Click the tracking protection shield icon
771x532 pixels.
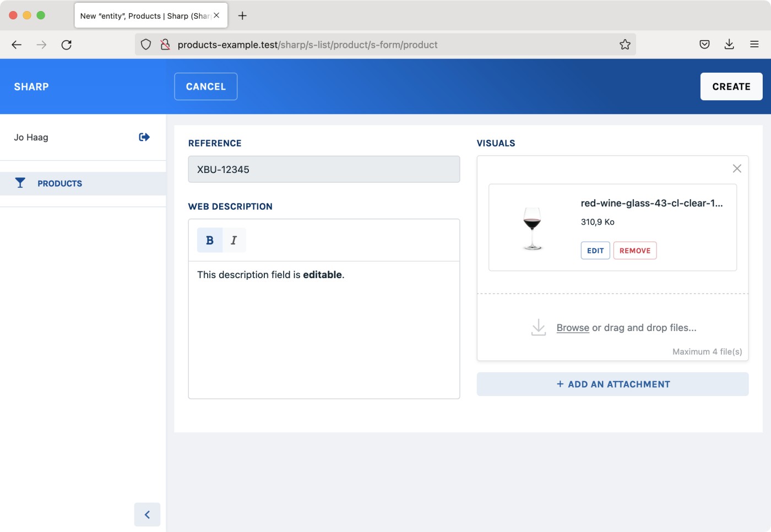146,45
